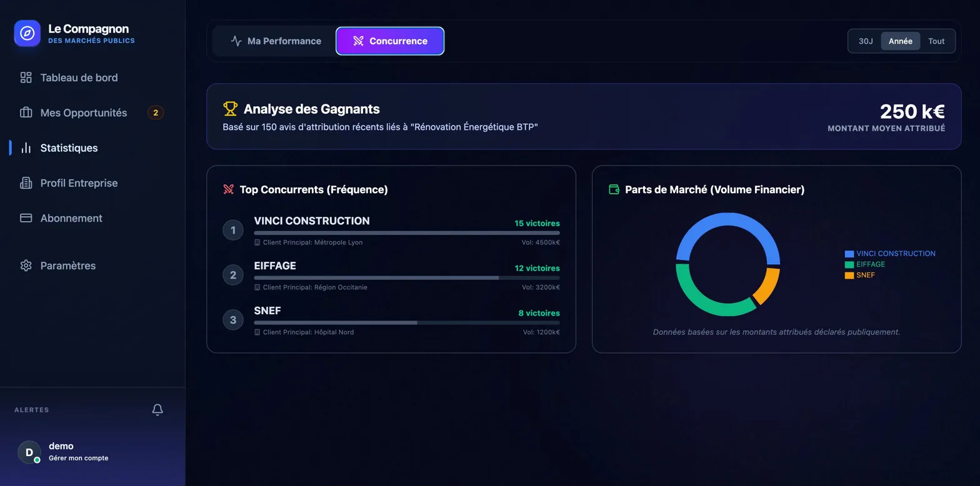
Task: Click the Analyse des Gagnants heading
Action: point(311,109)
